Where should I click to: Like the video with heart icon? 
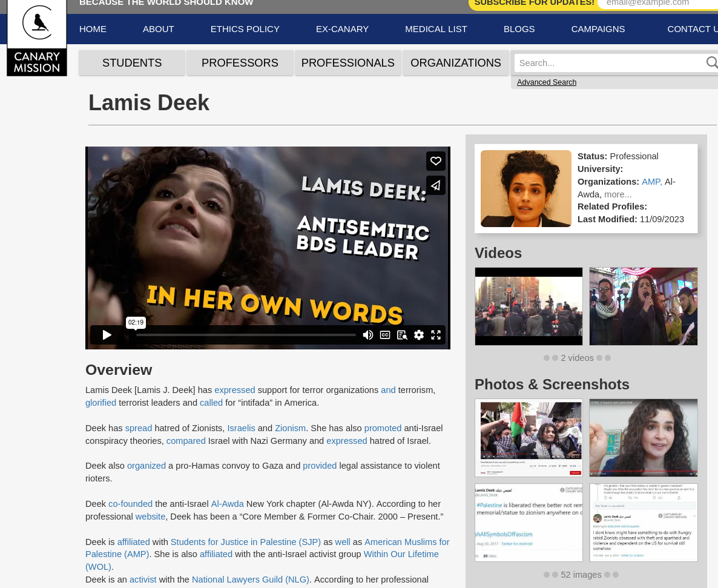(435, 160)
